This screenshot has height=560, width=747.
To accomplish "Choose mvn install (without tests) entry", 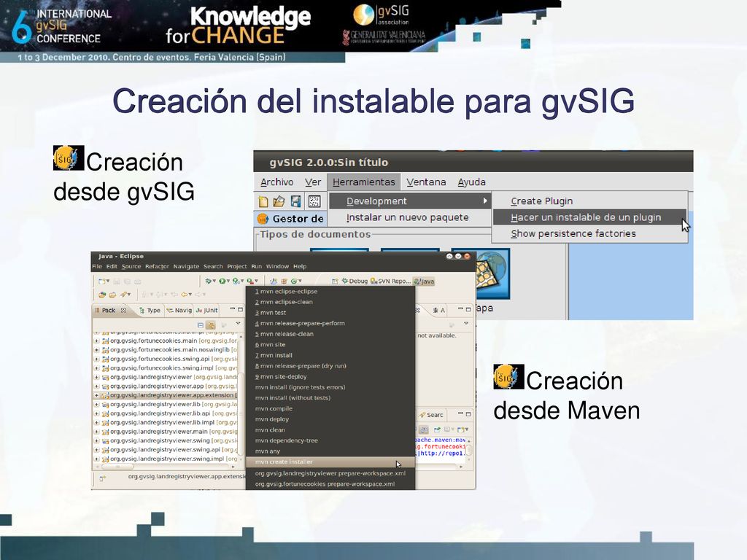I will tap(330, 397).
